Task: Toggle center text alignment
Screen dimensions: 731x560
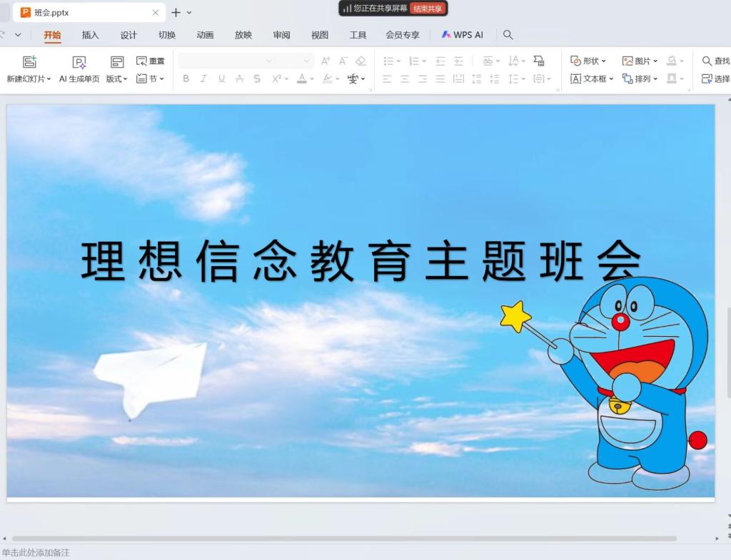Action: click(x=405, y=78)
